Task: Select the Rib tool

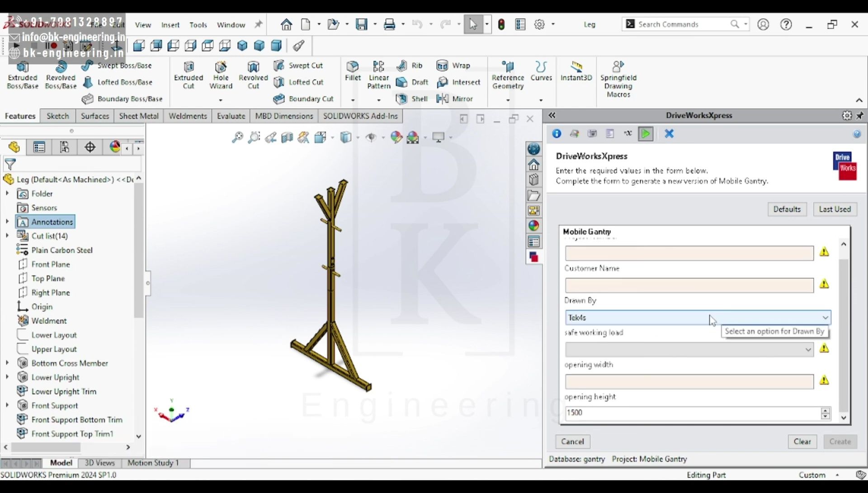Action: coord(409,66)
